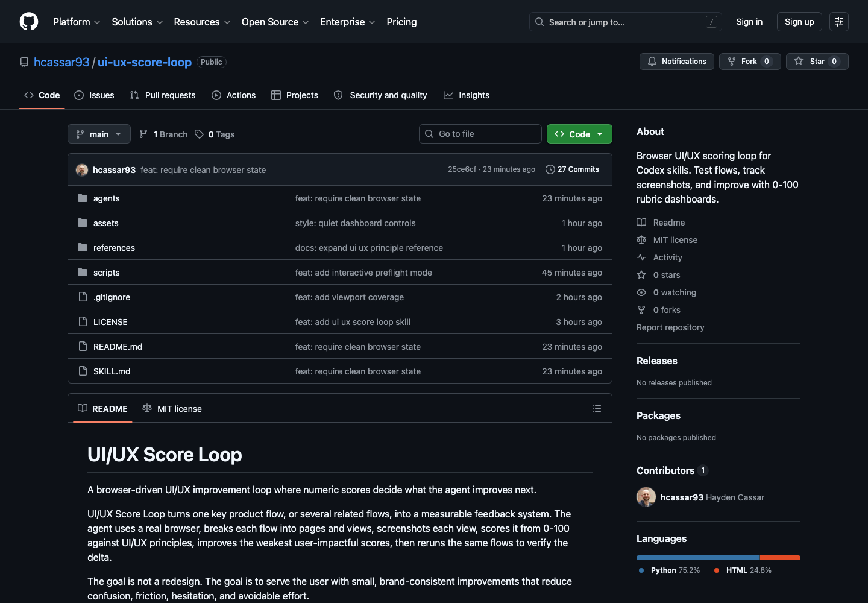Focus the Search or jump to field
Viewport: 868px width, 603px height.
click(x=625, y=22)
